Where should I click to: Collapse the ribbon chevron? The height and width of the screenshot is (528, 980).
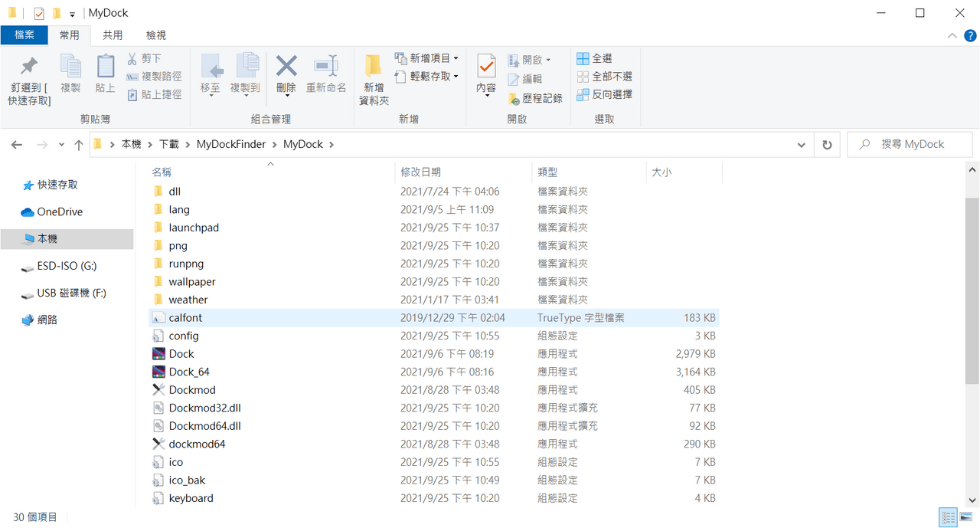(952, 35)
